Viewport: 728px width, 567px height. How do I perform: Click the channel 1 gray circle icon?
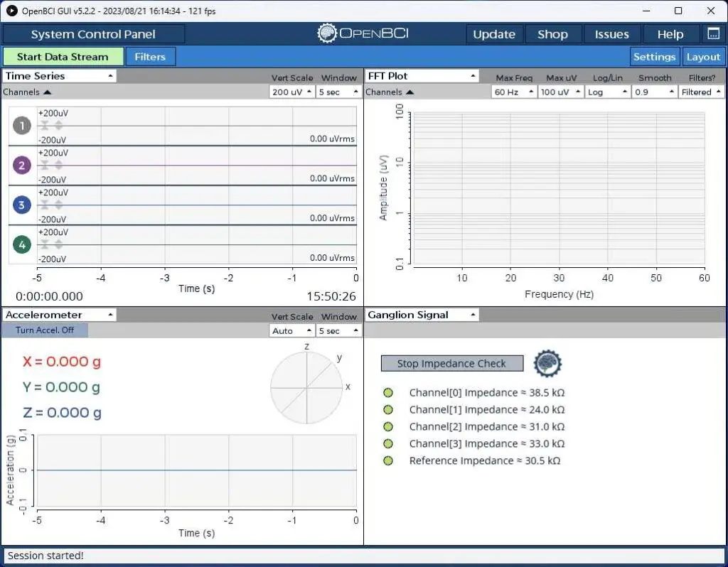point(22,126)
